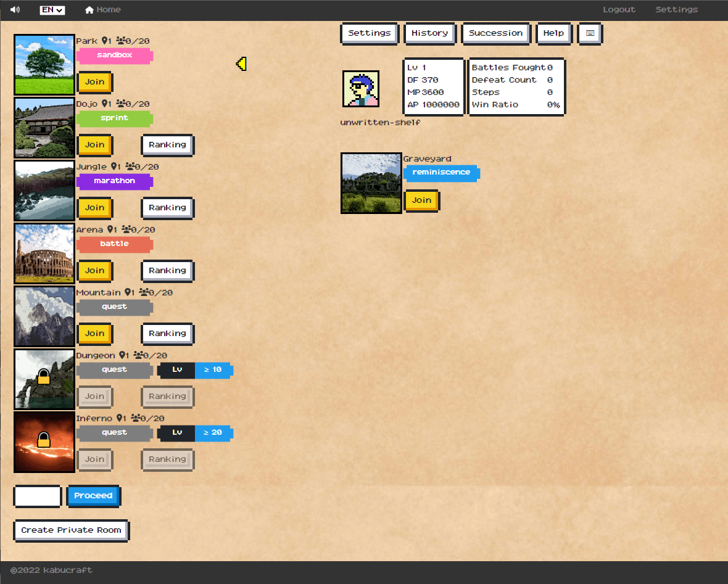This screenshot has width=728, height=584.
Task: Go to Home via house icon
Action: pos(89,10)
